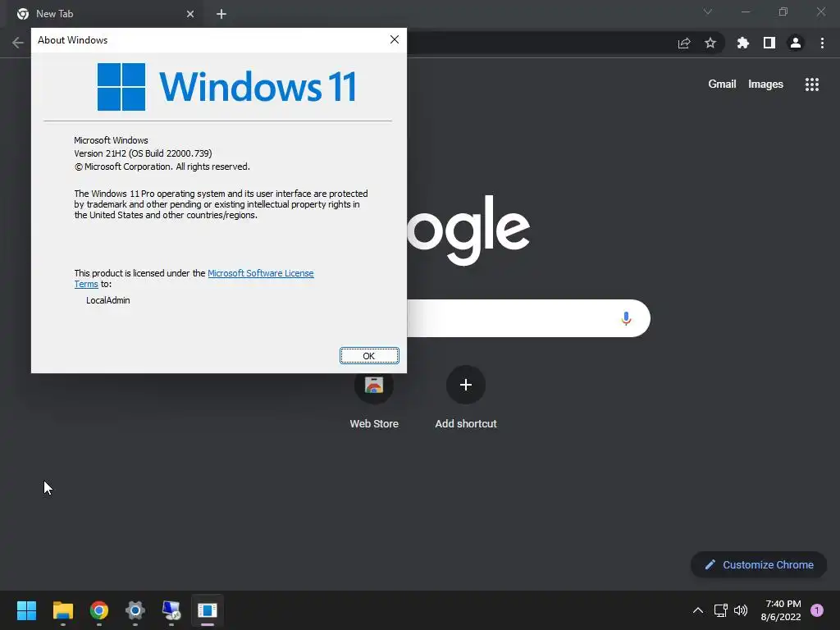The width and height of the screenshot is (840, 630).
Task: Open the clock showing 7:40 PM
Action: [783, 610]
